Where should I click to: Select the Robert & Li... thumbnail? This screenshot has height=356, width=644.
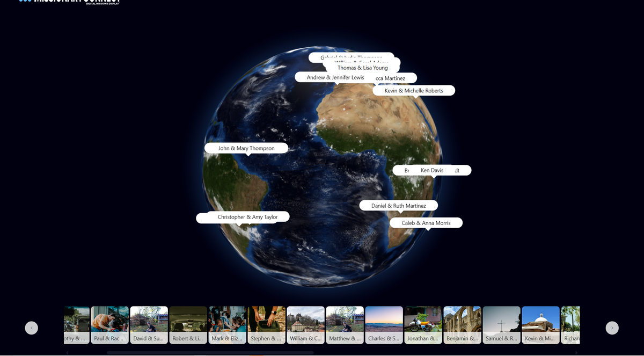[188, 325]
